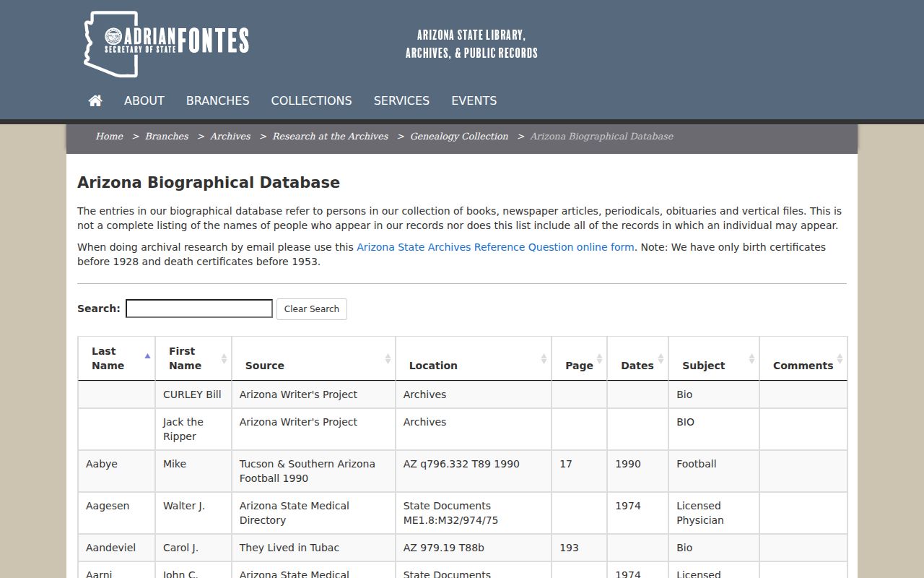The height and width of the screenshot is (578, 924).
Task: Select the 'Aandeviel' last name cell
Action: (117, 548)
